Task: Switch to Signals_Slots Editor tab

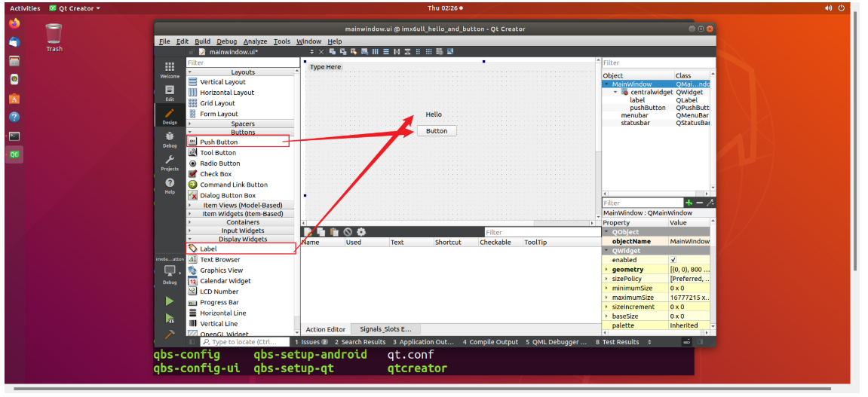Action: (x=385, y=329)
